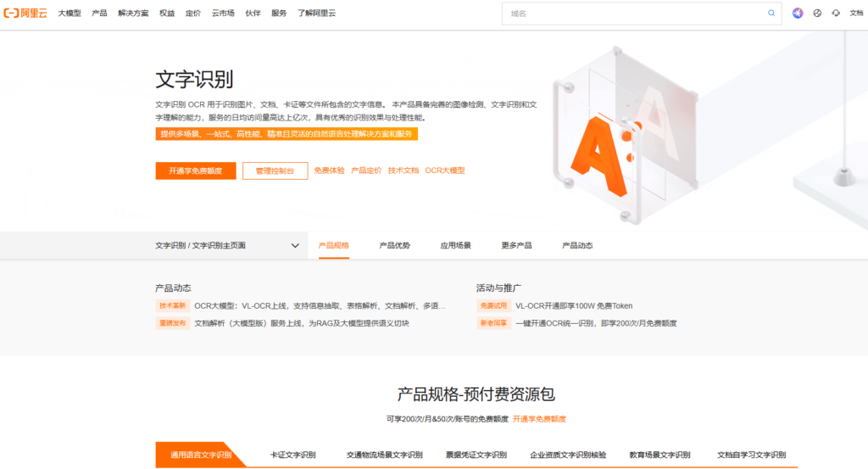Click 开通享免费额度 link under 产品规格 heading
Screen dimensions: 868x469
click(539, 419)
